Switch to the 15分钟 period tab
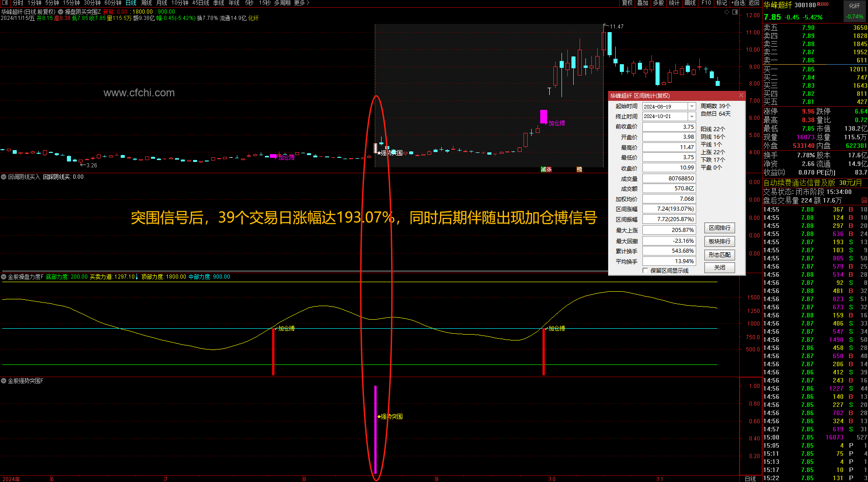This screenshot has height=482, width=868. pyautogui.click(x=71, y=3)
